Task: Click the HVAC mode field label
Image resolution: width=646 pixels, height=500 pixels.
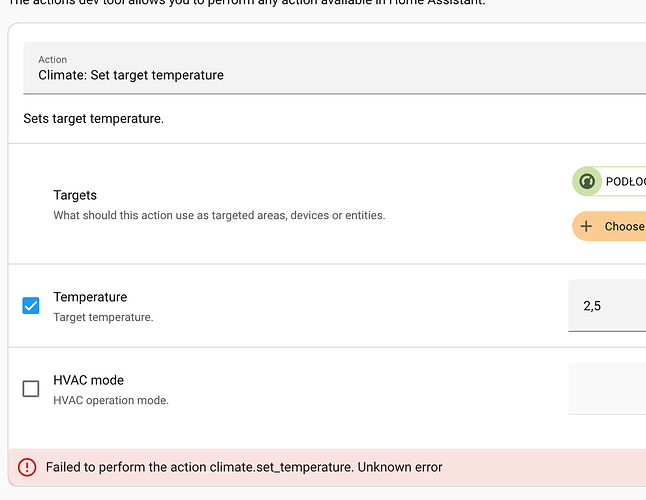Action: (x=88, y=380)
